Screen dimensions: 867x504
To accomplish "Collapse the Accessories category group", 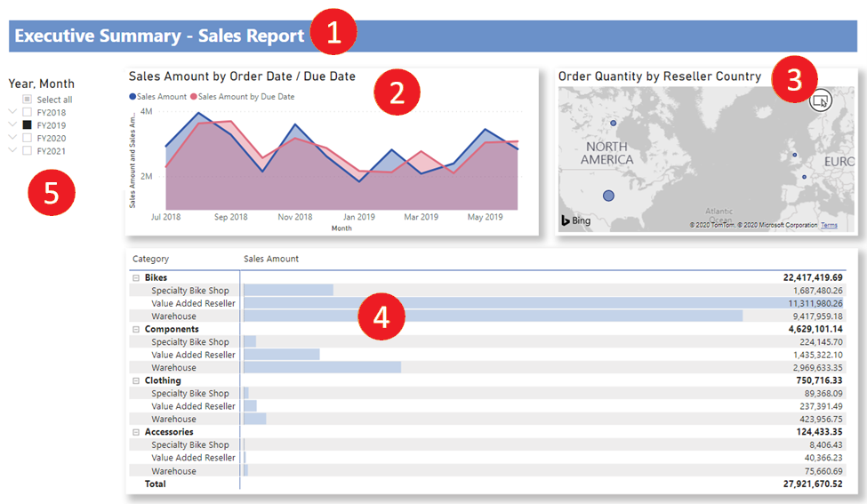I will pyautogui.click(x=136, y=432).
